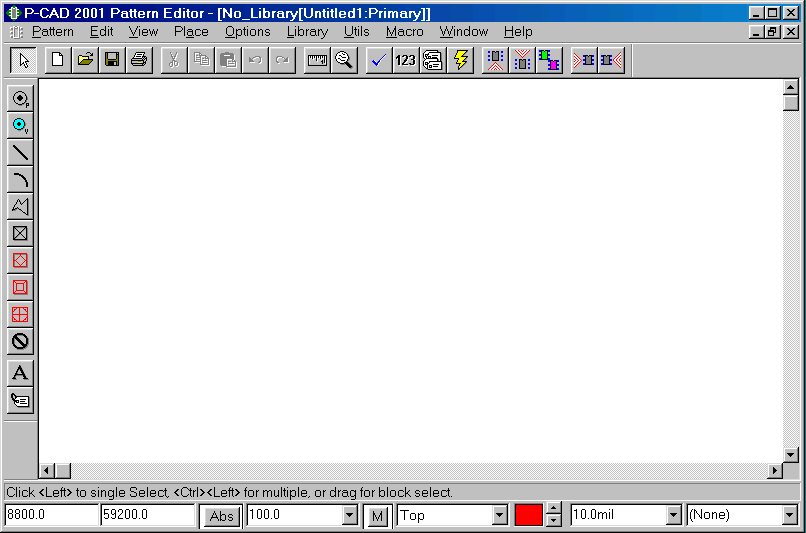The height and width of the screenshot is (533, 806).
Task: Print using the printer icon
Action: (x=139, y=60)
